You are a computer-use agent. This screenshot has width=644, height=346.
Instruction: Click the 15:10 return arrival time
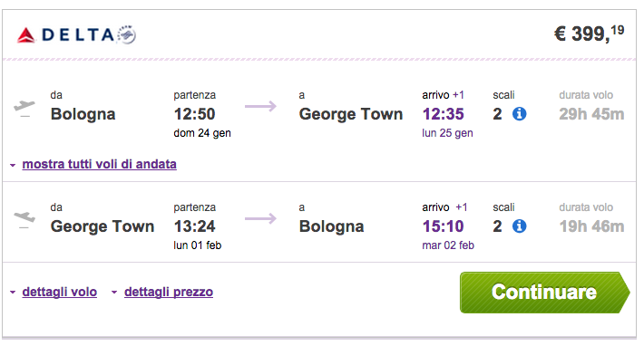(444, 226)
